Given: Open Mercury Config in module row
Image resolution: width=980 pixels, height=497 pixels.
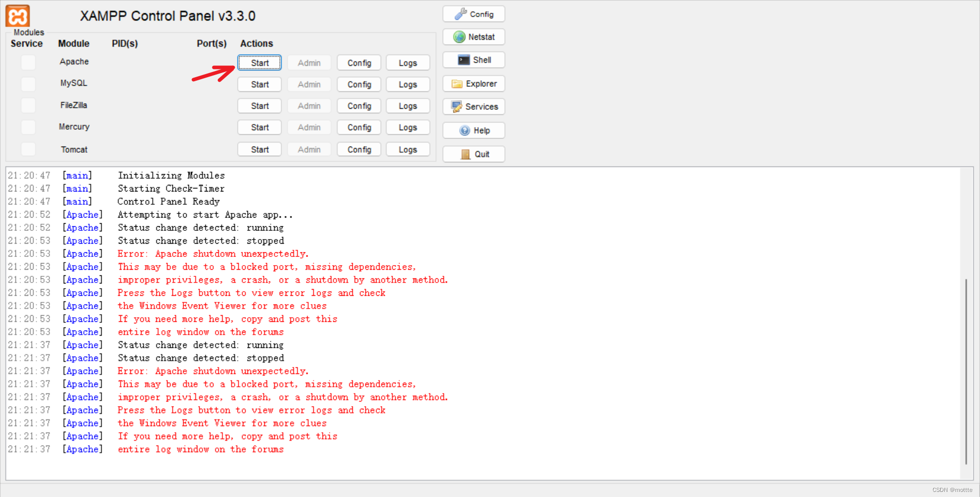Looking at the screenshot, I should (359, 127).
